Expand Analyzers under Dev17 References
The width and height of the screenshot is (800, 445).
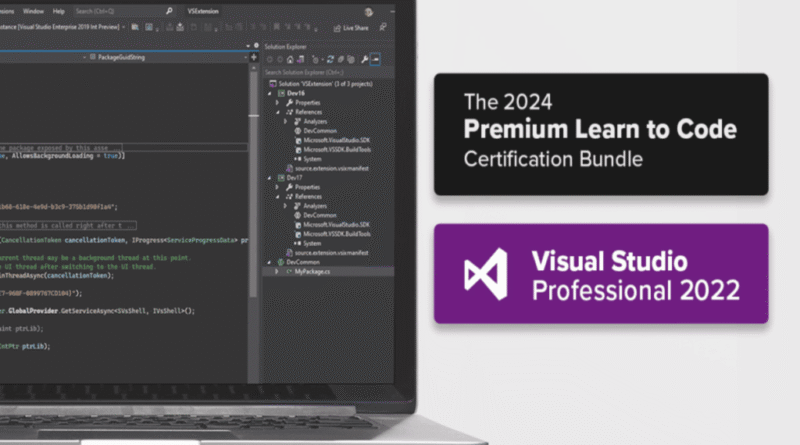coord(285,206)
